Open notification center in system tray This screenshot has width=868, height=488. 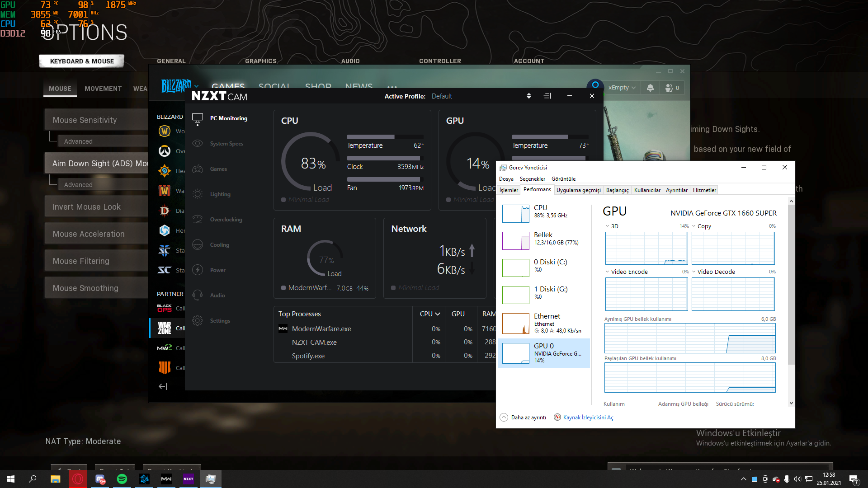point(854,479)
